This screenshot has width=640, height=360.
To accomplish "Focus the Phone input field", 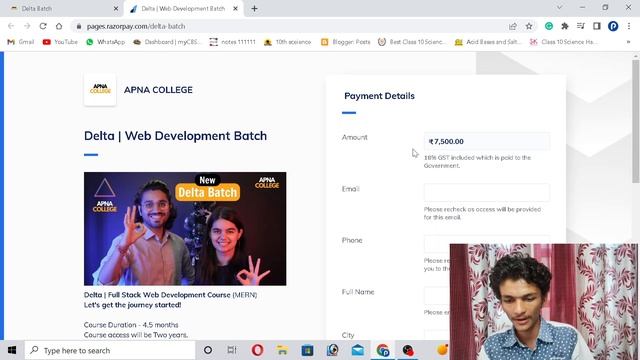I will click(x=487, y=244).
